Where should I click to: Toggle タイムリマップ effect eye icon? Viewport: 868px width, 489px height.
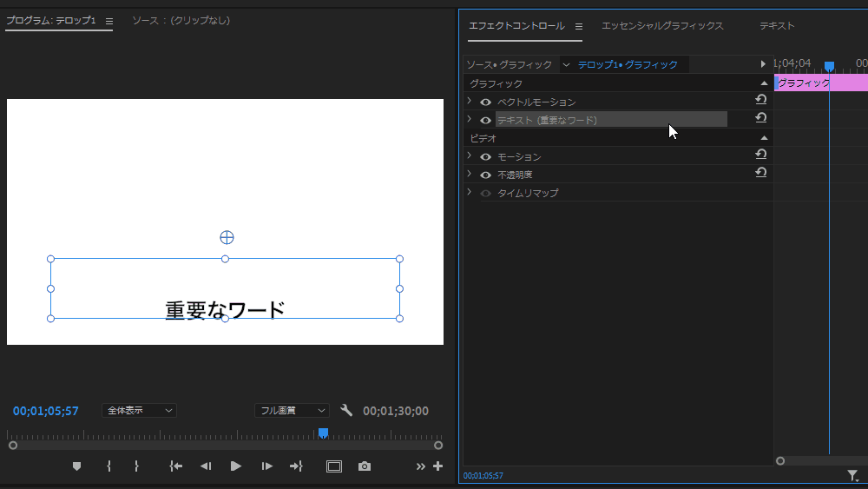tap(485, 194)
